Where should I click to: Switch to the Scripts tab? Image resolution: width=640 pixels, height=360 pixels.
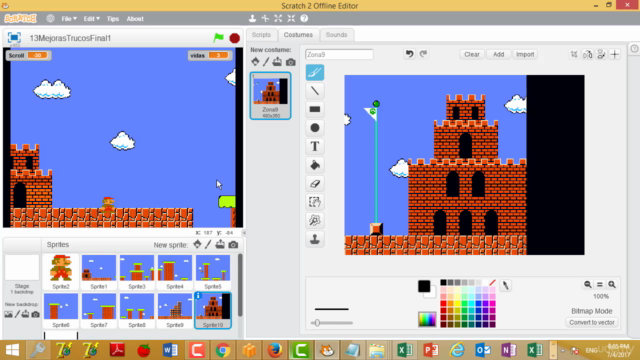261,35
